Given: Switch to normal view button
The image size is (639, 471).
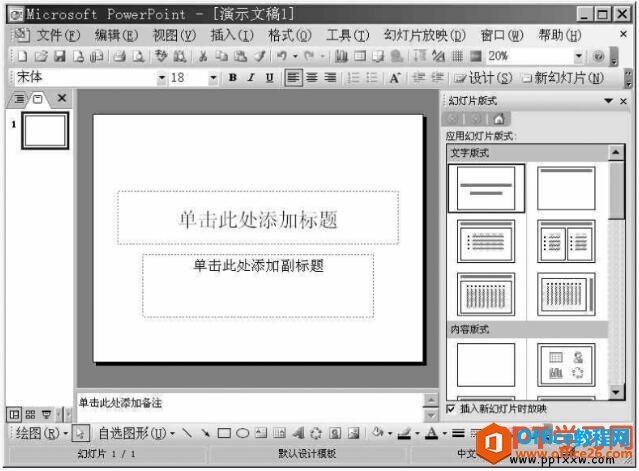Looking at the screenshot, I should click(14, 415).
